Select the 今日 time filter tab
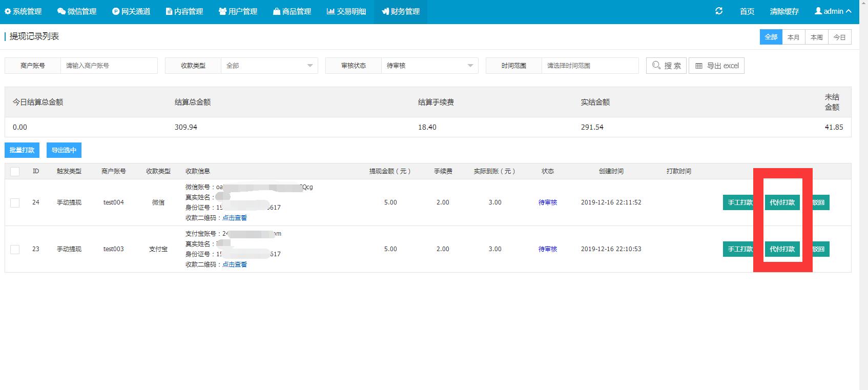Viewport: 868px width, 390px height. pyautogui.click(x=840, y=37)
